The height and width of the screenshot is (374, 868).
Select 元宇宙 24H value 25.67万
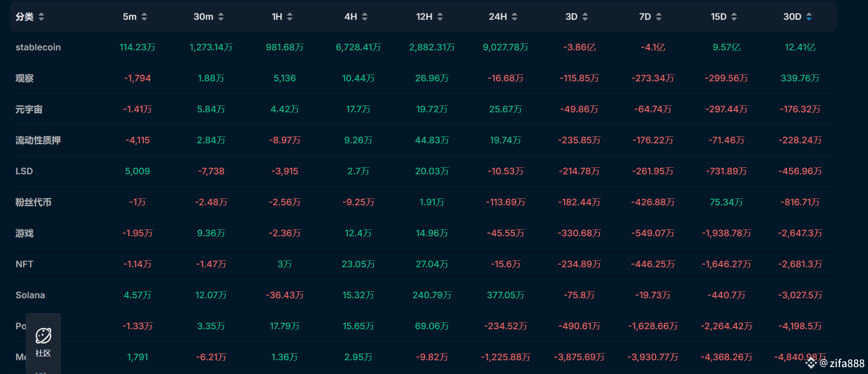(505, 109)
